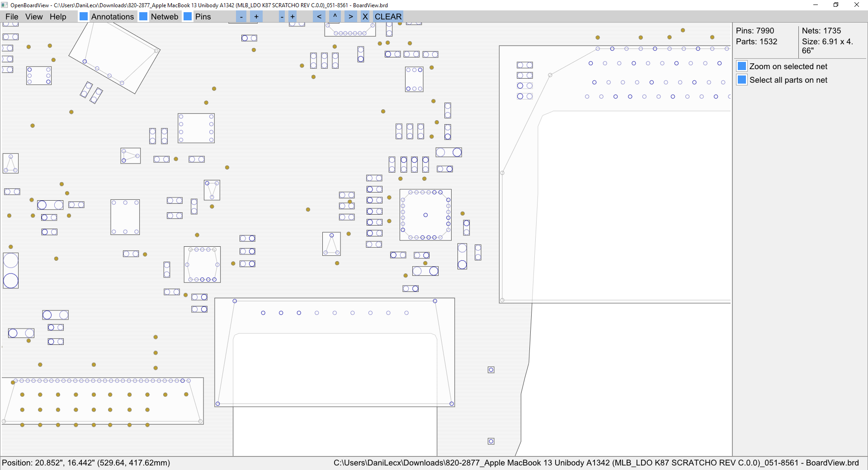
Task: Open the Help menu
Action: coord(58,17)
